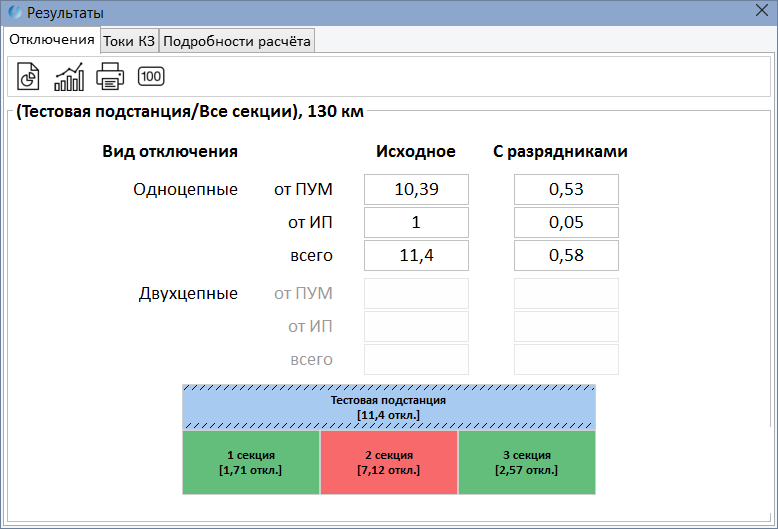Open the pie chart report icon
Image resolution: width=778 pixels, height=529 pixels.
(x=29, y=76)
